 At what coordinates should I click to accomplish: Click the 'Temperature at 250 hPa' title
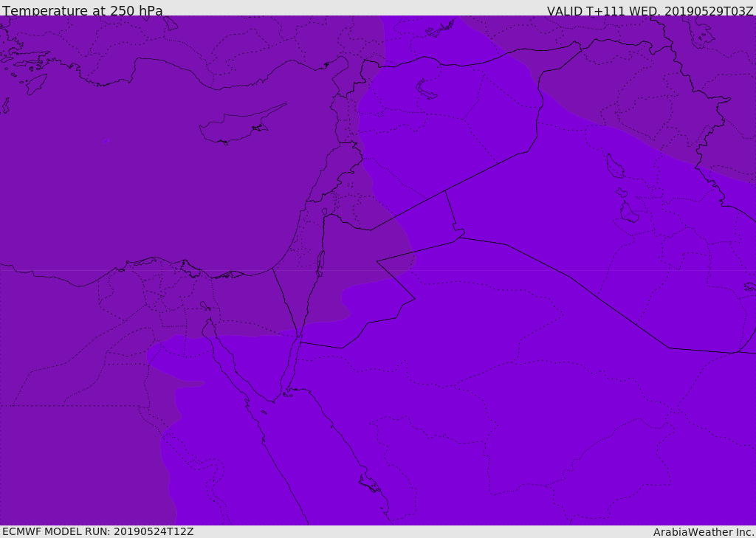click(x=83, y=10)
